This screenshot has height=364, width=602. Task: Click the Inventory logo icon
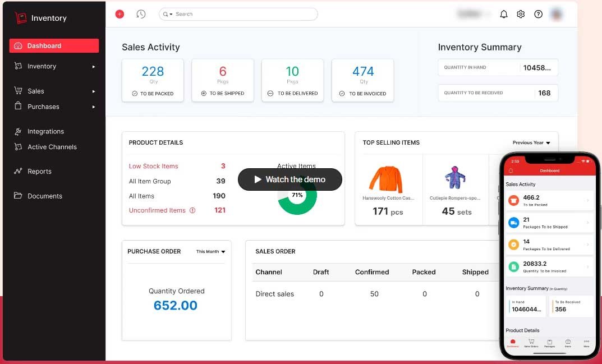coord(21,18)
